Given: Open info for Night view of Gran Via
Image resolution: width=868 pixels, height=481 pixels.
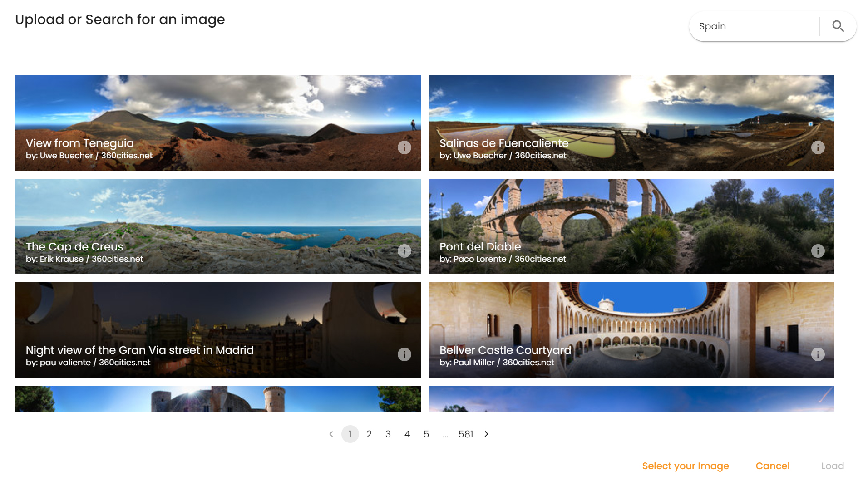Looking at the screenshot, I should click(404, 354).
